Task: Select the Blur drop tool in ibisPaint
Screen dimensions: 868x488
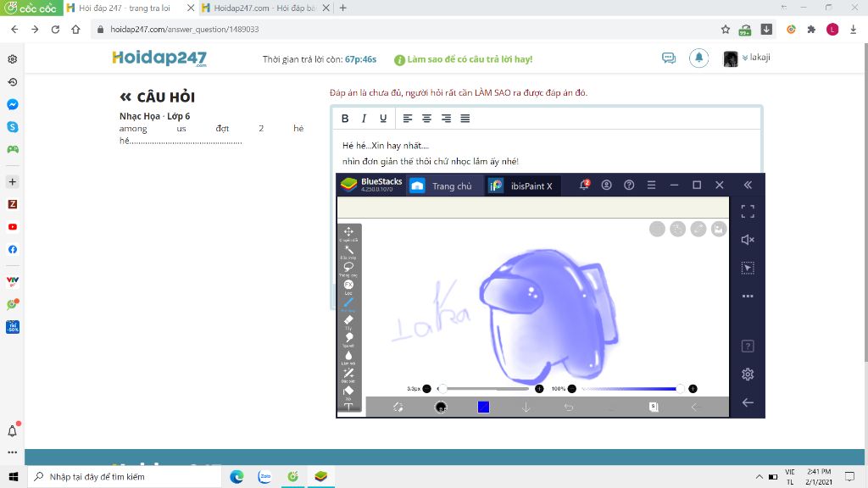Action: tap(348, 355)
